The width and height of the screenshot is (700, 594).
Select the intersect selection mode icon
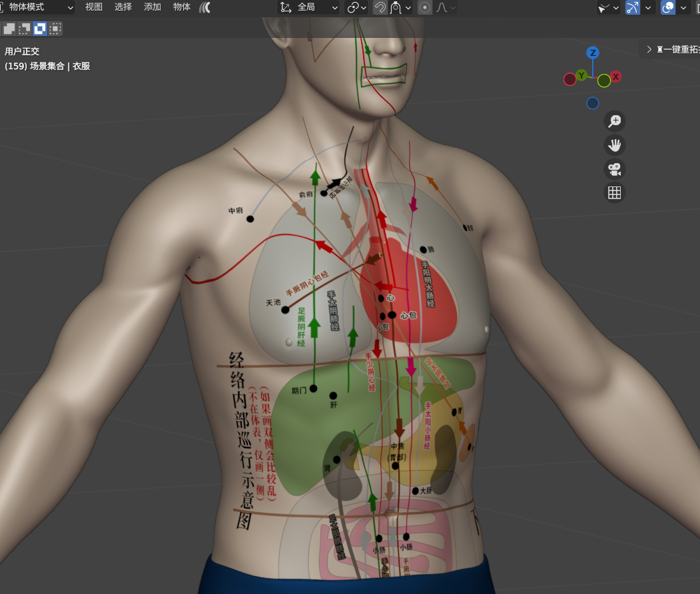[55, 29]
